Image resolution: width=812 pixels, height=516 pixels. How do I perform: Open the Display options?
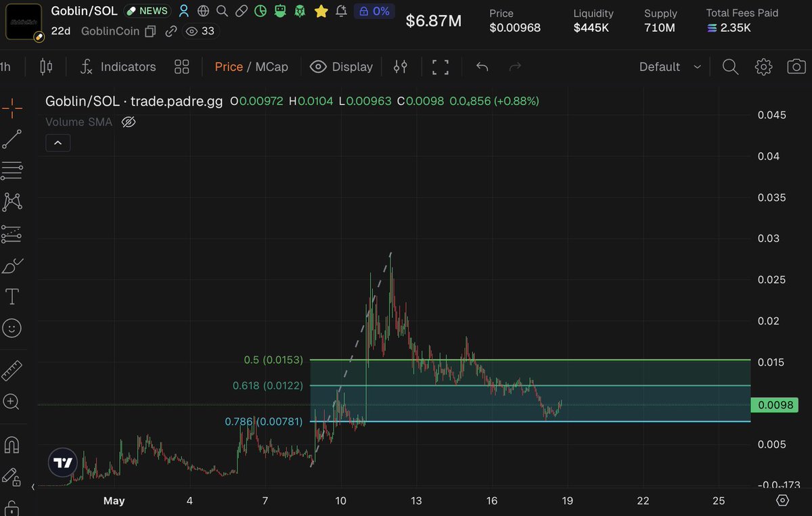click(342, 66)
